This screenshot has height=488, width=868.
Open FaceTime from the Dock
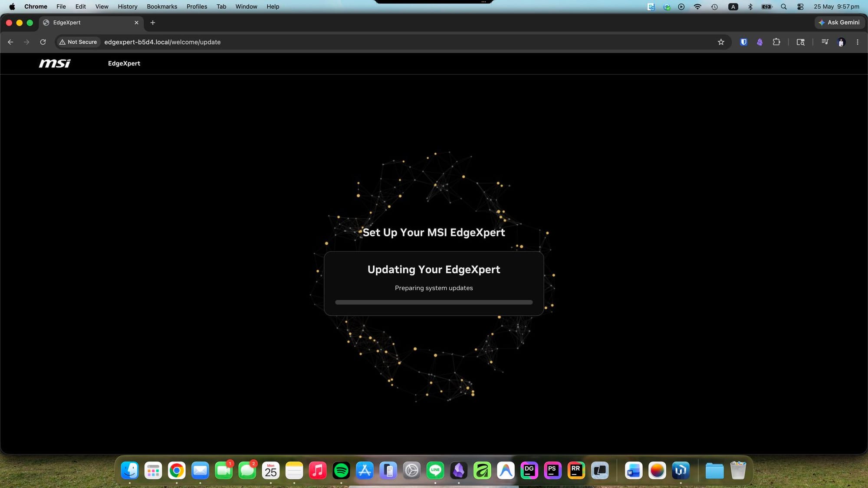224,470
